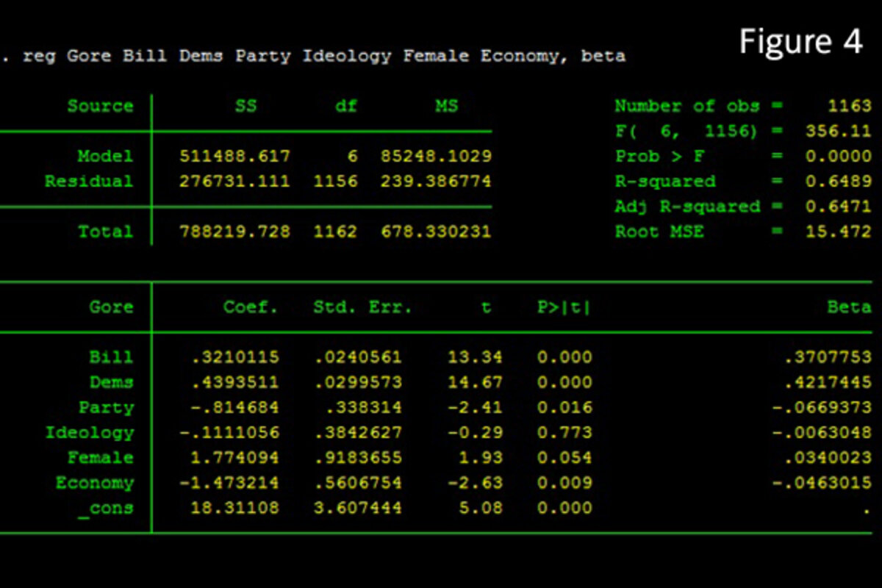
Task: Select the Residual row label
Action: [89, 182]
